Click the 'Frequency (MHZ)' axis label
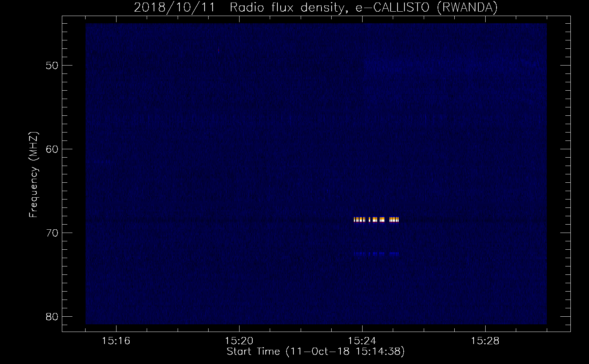The width and height of the screenshot is (589, 364). click(33, 175)
